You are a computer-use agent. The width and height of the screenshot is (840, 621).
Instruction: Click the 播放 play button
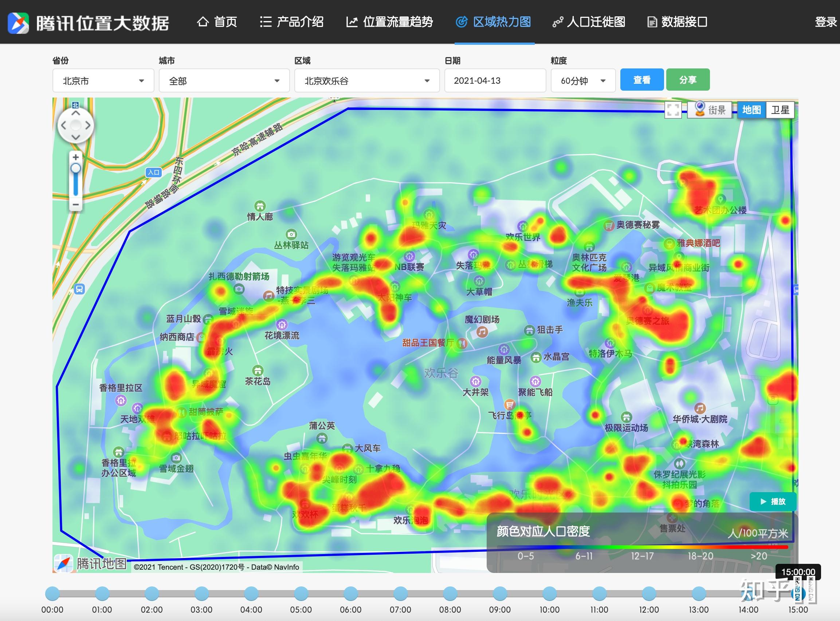[x=773, y=502]
